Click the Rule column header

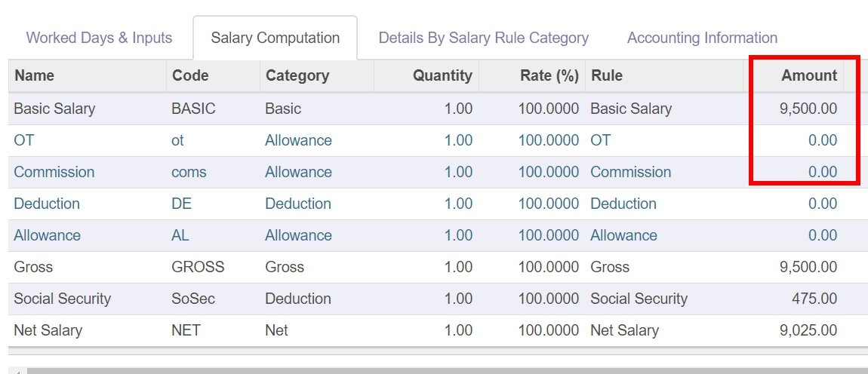pos(607,75)
